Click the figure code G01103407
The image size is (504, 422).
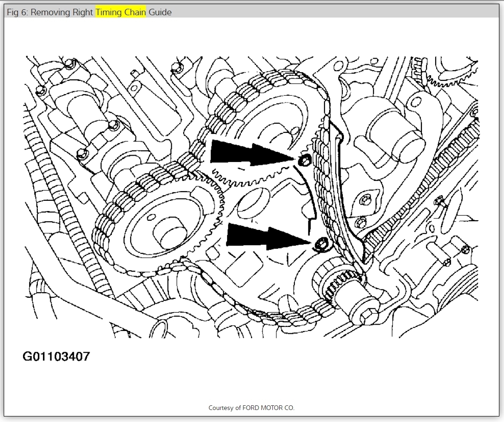(x=56, y=356)
